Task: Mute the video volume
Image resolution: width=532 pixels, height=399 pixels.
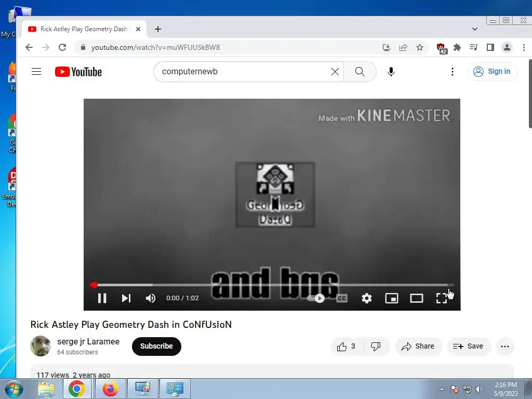Action: click(x=150, y=298)
